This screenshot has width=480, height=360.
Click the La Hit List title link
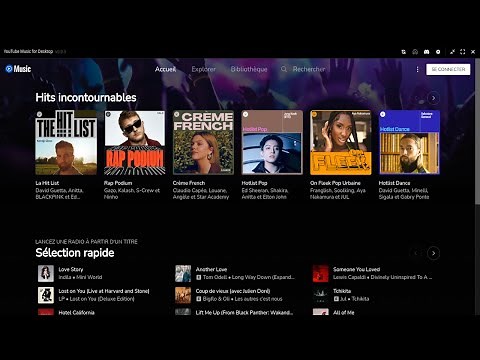coord(47,183)
